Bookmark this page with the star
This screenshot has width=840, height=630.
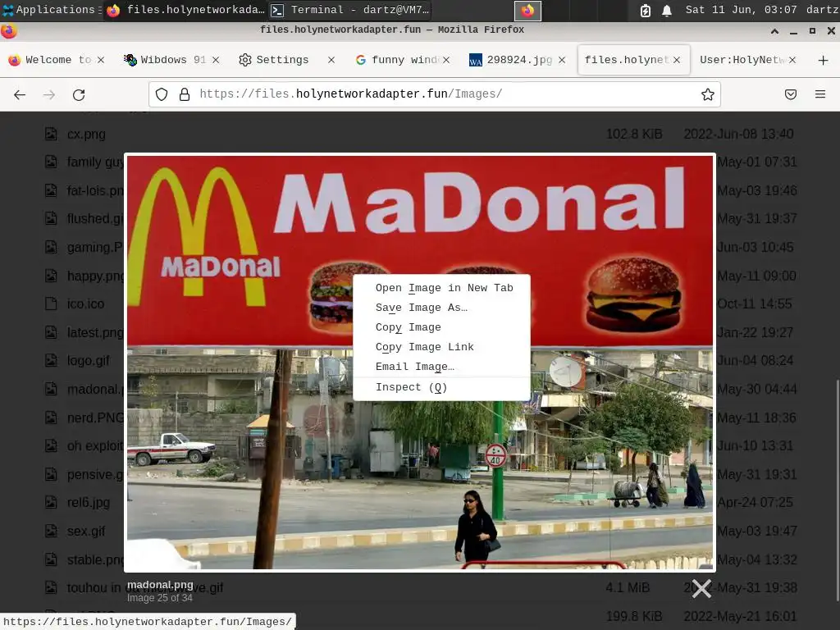pyautogui.click(x=708, y=95)
